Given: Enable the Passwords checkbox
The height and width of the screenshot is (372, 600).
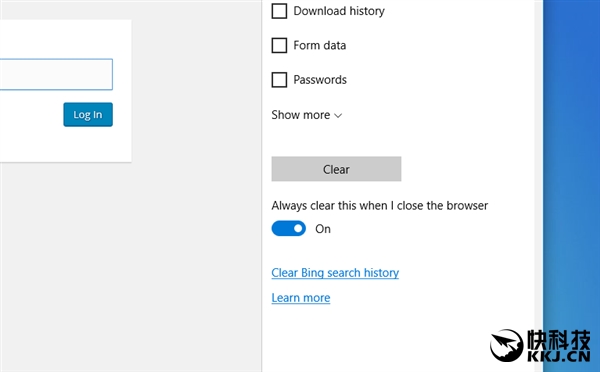Looking at the screenshot, I should (279, 80).
